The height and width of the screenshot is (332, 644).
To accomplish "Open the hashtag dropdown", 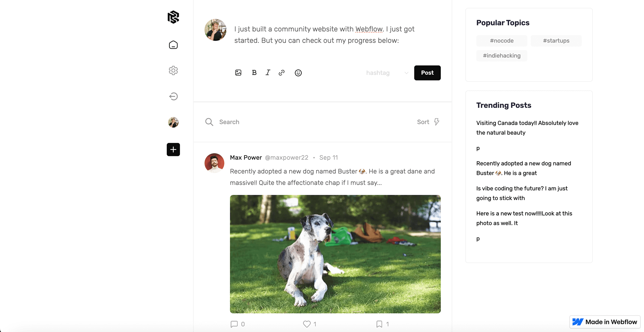I will pos(387,73).
